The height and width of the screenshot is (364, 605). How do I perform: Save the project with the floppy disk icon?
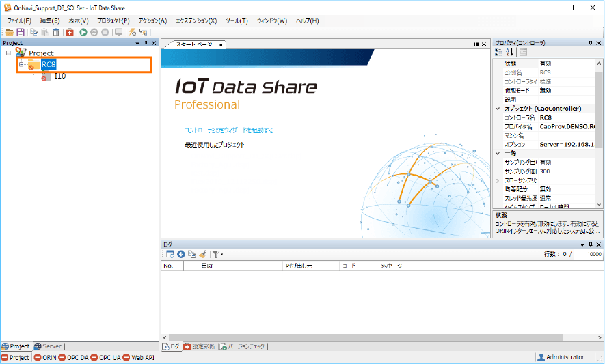click(x=21, y=32)
